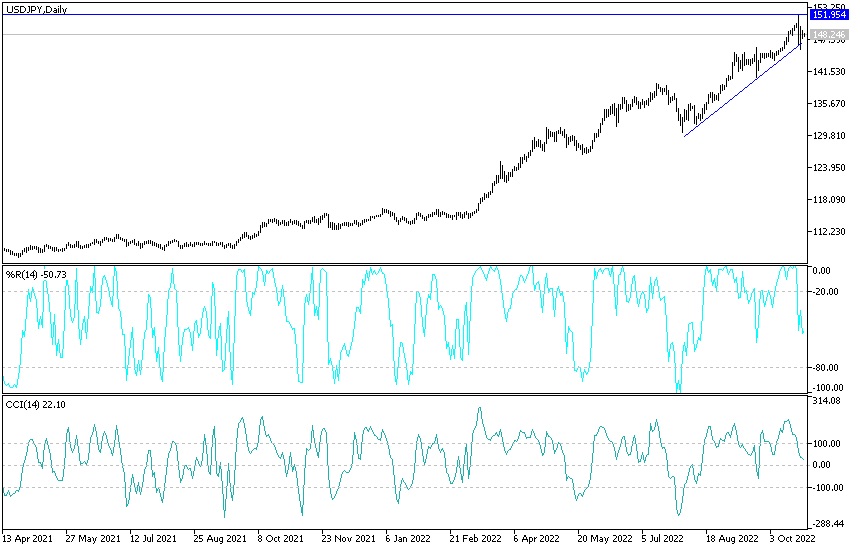Click the 27 May 2021 date label
Image resolution: width=860 pixels, height=550 pixels.
(93, 538)
